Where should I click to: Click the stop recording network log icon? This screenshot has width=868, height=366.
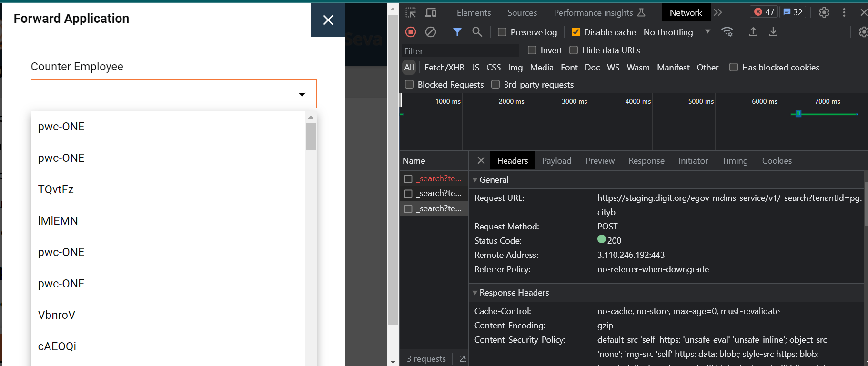click(x=411, y=32)
